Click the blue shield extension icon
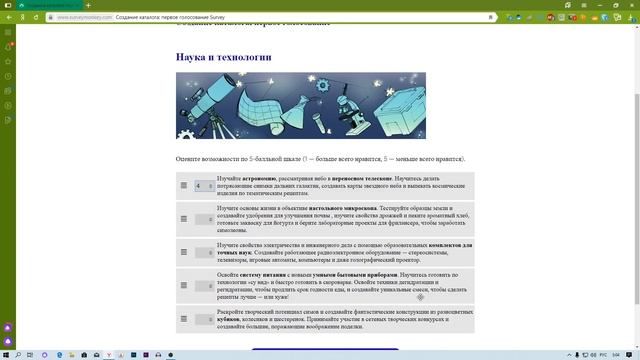The width and height of the screenshot is (640, 360). click(606, 18)
